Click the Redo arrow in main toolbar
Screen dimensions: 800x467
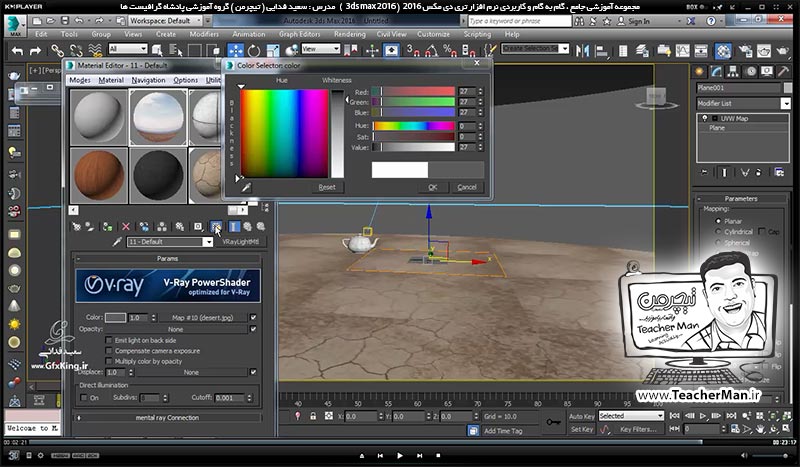(x=35, y=51)
